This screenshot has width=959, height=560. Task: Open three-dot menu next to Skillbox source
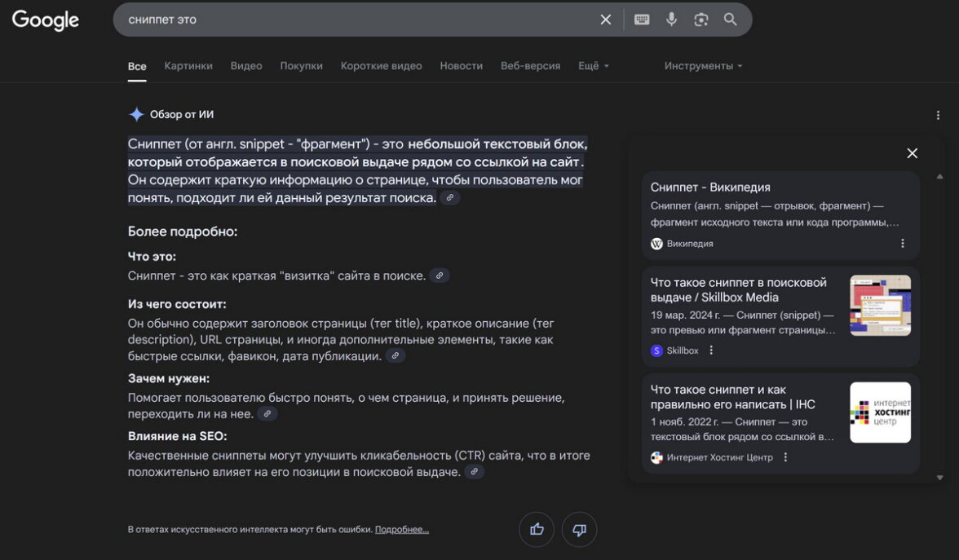click(x=711, y=351)
